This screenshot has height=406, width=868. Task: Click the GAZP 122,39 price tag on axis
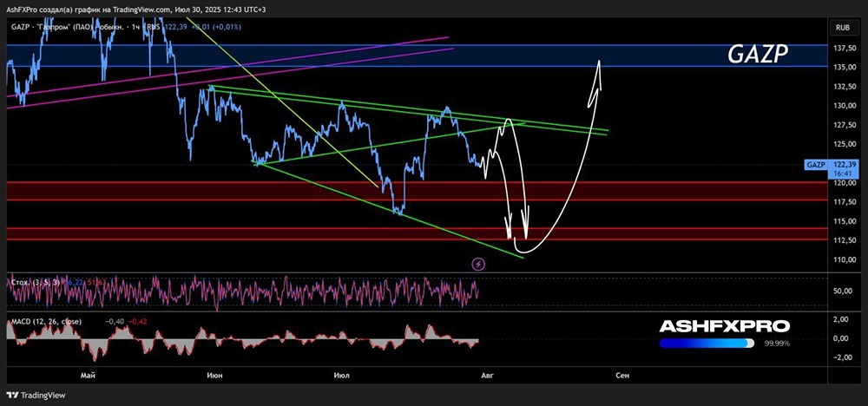pyautogui.click(x=832, y=165)
